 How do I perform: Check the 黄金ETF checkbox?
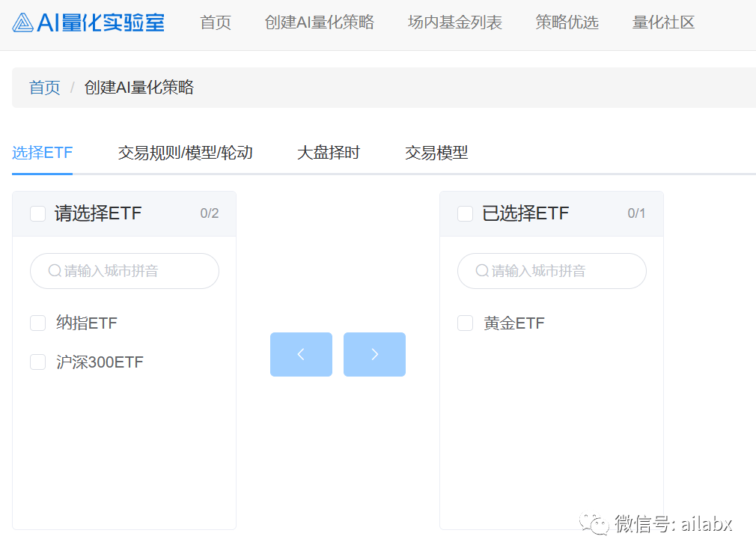click(465, 323)
